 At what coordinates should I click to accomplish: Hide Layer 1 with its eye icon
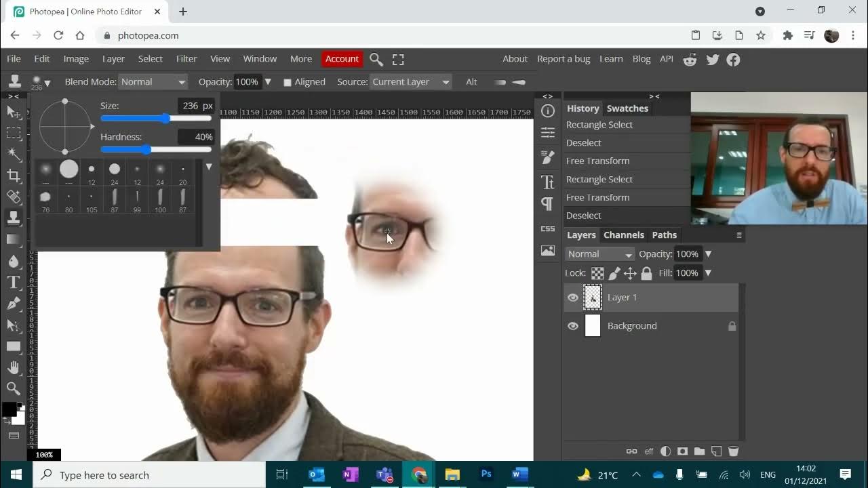coord(573,298)
